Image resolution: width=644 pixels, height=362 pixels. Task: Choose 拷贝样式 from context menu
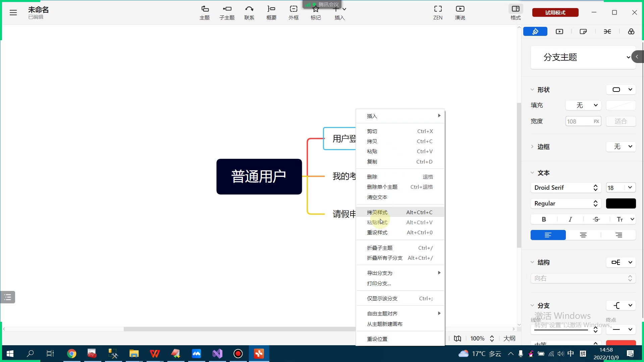(x=377, y=212)
